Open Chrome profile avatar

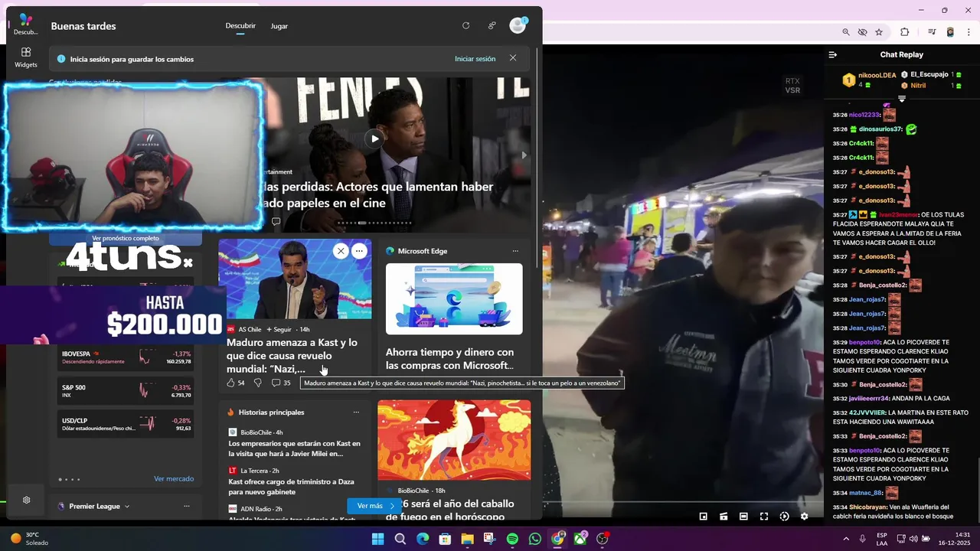(x=950, y=32)
